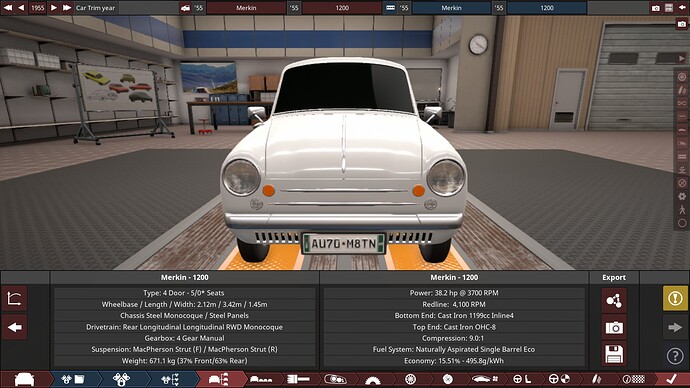Open the paint brush tab
This screenshot has width=690, height=388.
pyautogui.click(x=298, y=379)
